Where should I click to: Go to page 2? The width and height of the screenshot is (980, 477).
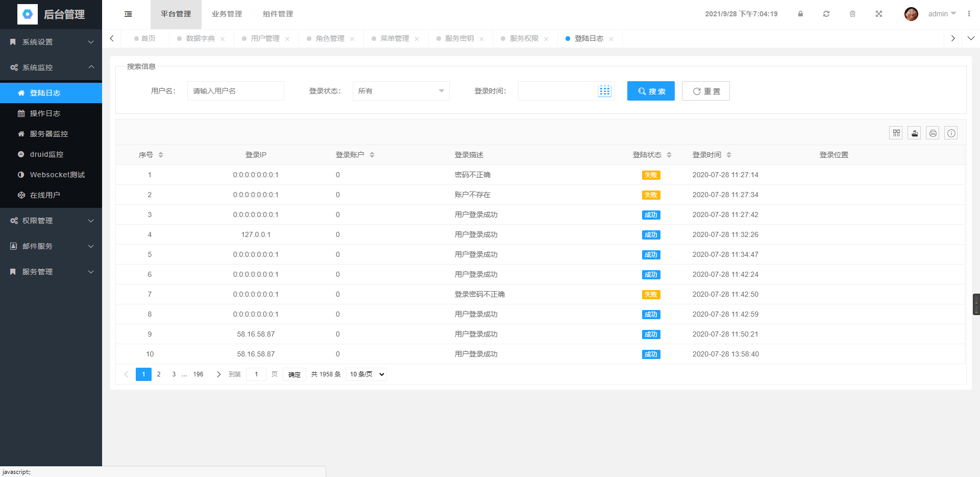click(x=159, y=374)
